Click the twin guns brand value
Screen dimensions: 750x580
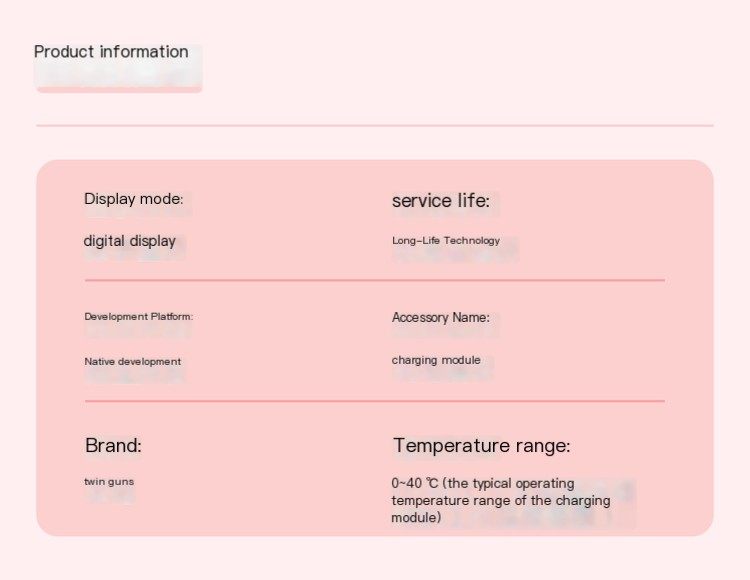coord(109,482)
